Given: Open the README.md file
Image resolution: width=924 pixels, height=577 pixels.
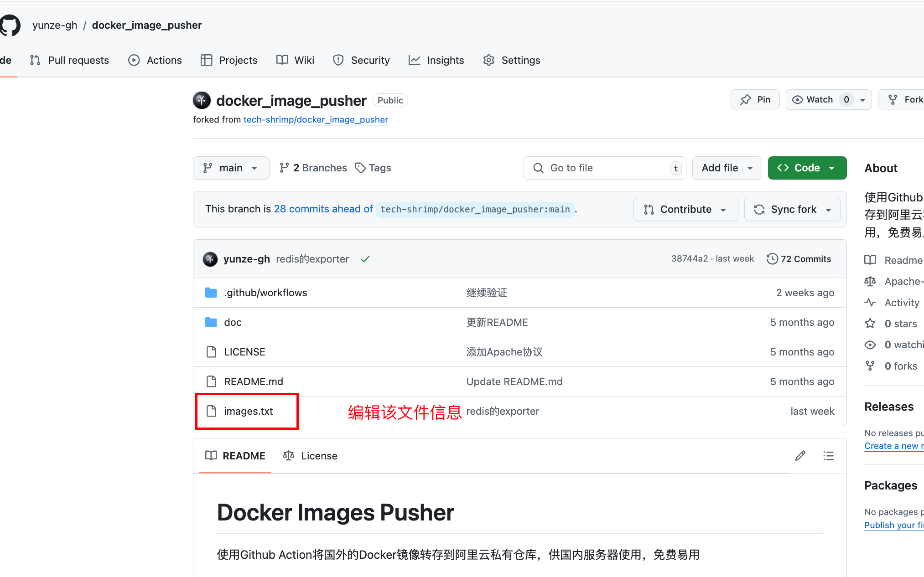Looking at the screenshot, I should tap(254, 381).
